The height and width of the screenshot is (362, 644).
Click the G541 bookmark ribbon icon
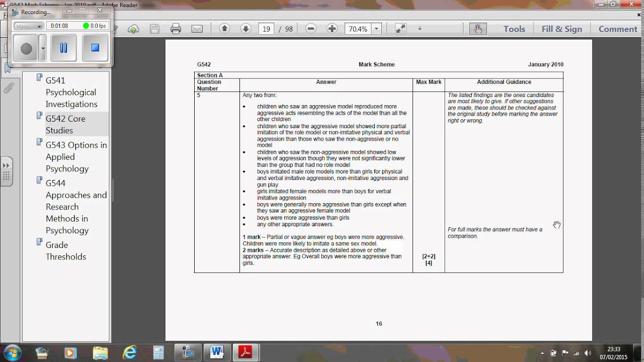point(39,78)
